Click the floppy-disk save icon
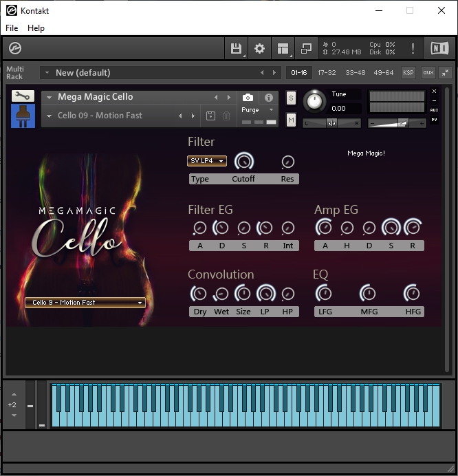Screen dimensions: 458x476 point(236,48)
